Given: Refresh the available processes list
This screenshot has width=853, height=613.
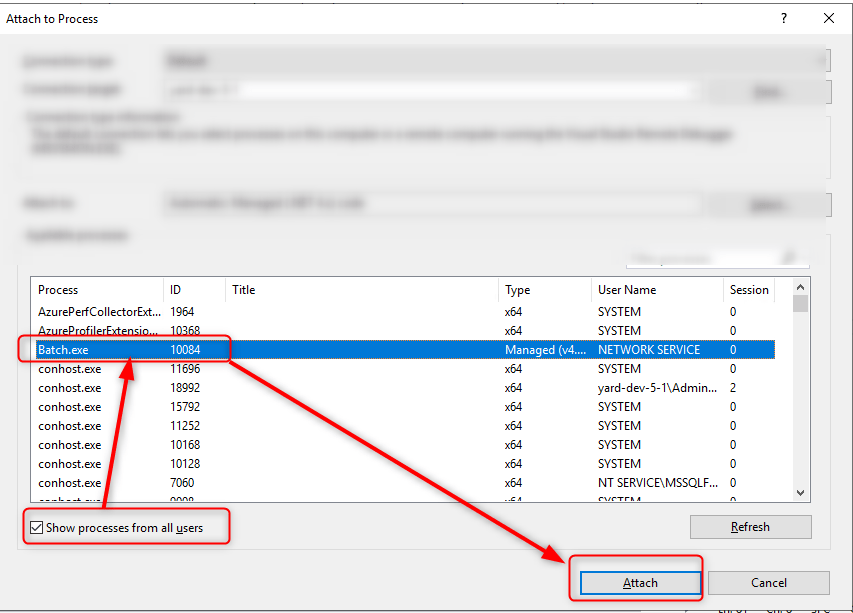Looking at the screenshot, I should pyautogui.click(x=750, y=527).
